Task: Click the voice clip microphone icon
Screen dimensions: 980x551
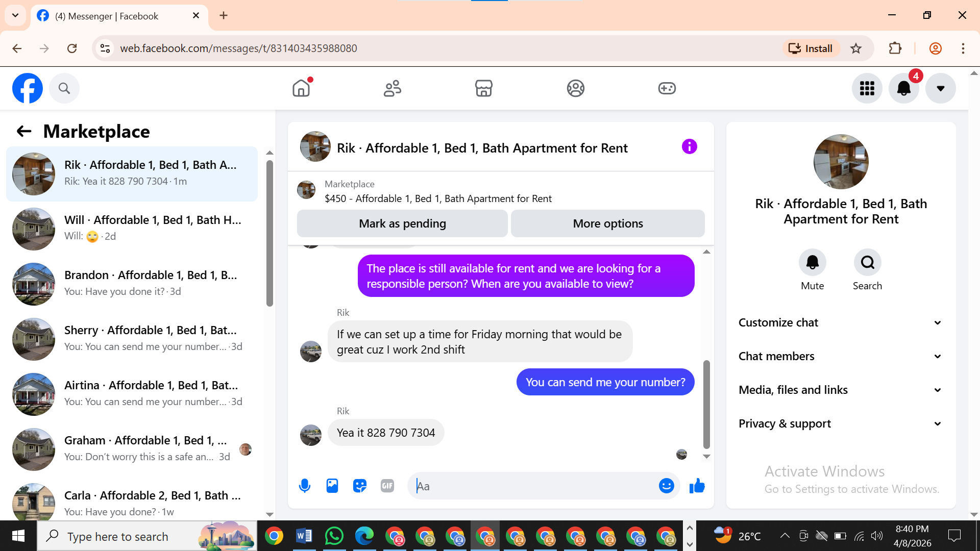Action: (x=305, y=486)
